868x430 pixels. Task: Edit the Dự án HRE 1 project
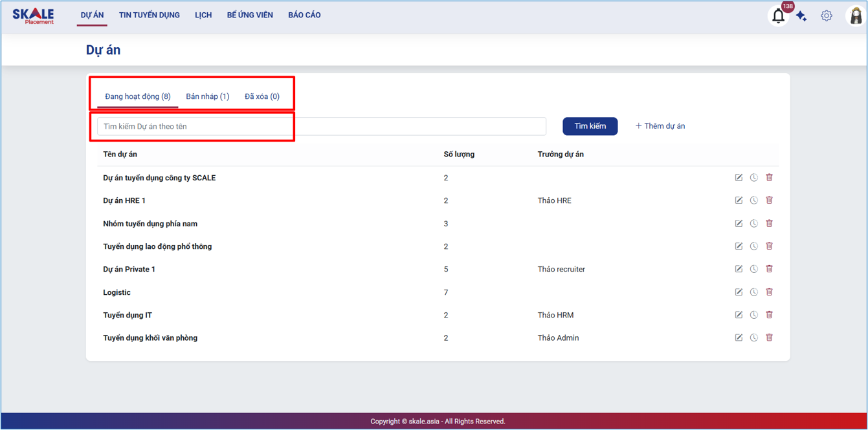tap(739, 200)
